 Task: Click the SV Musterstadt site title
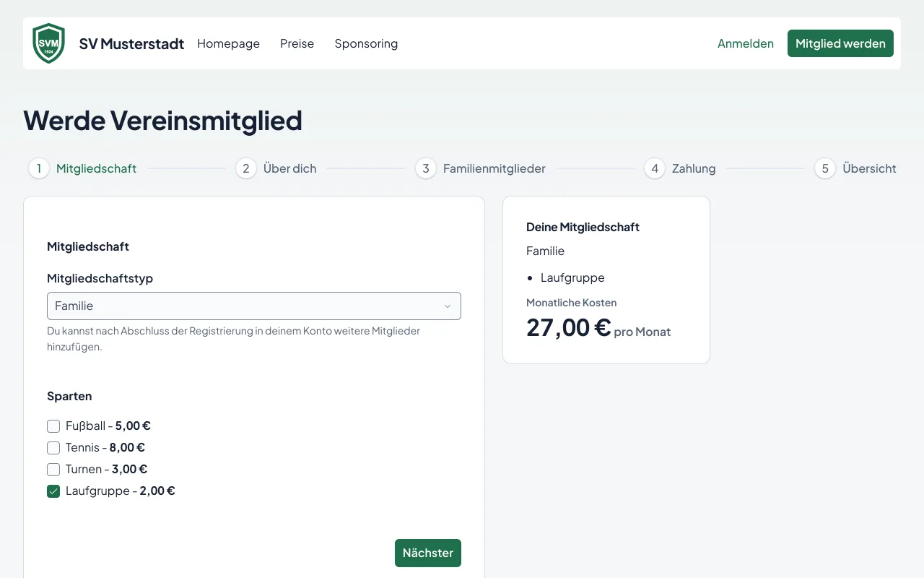(131, 43)
